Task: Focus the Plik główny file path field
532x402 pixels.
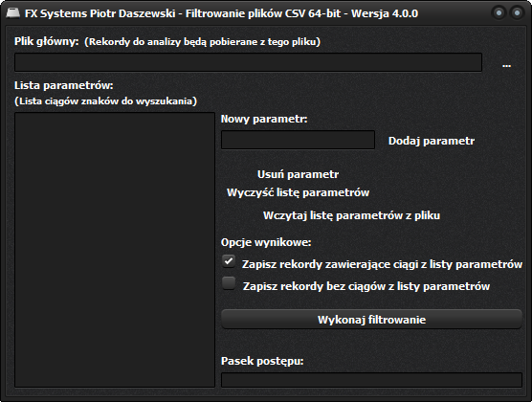Action: click(248, 62)
